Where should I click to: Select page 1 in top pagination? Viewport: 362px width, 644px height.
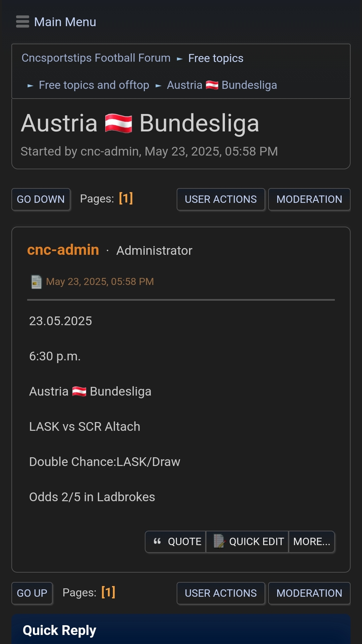click(x=126, y=198)
